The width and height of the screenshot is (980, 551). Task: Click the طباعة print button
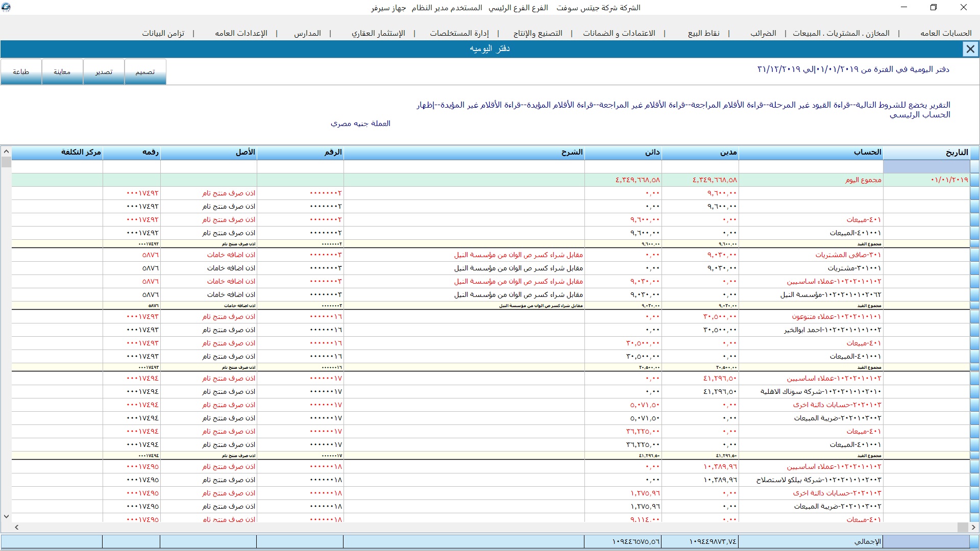[x=21, y=72]
